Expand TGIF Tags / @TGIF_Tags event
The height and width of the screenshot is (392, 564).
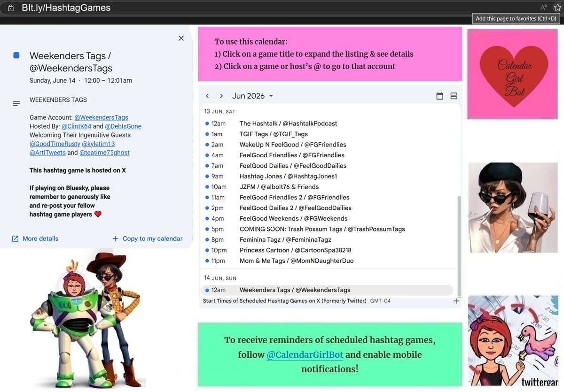[x=328, y=134]
